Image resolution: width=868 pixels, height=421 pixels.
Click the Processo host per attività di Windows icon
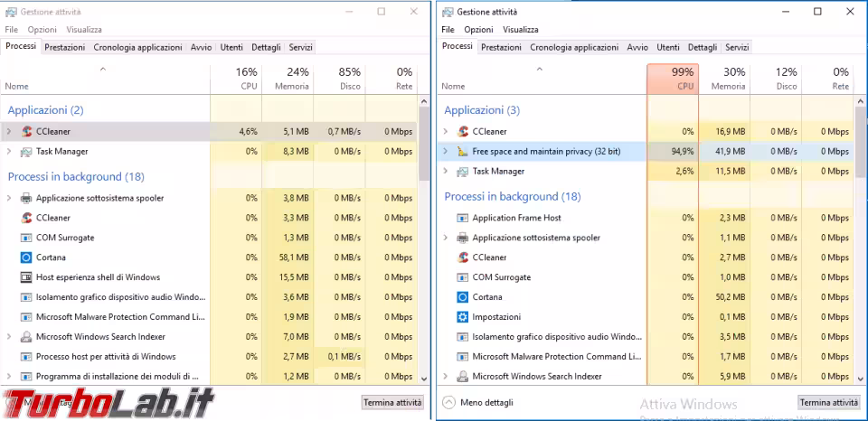point(25,357)
